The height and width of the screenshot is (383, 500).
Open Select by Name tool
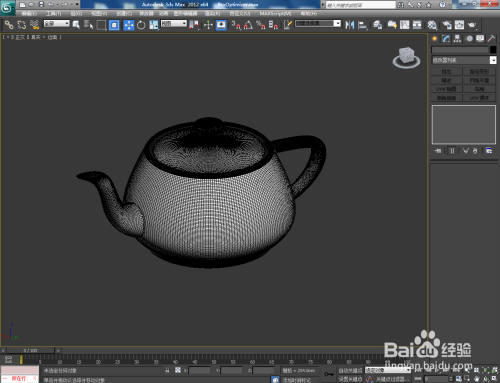pos(88,25)
